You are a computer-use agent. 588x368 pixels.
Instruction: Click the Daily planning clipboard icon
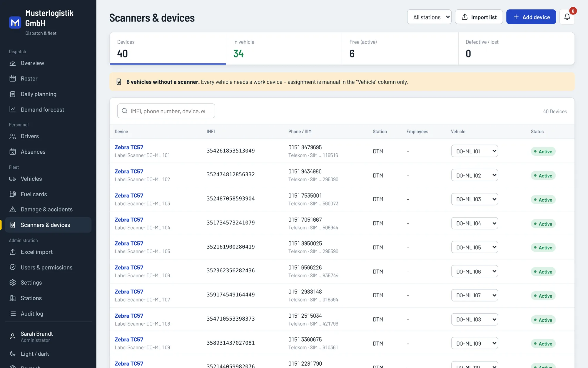click(13, 94)
